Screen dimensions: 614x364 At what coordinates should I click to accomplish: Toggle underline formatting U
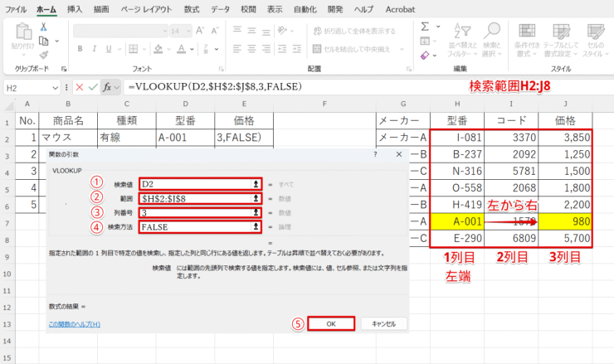109,49
